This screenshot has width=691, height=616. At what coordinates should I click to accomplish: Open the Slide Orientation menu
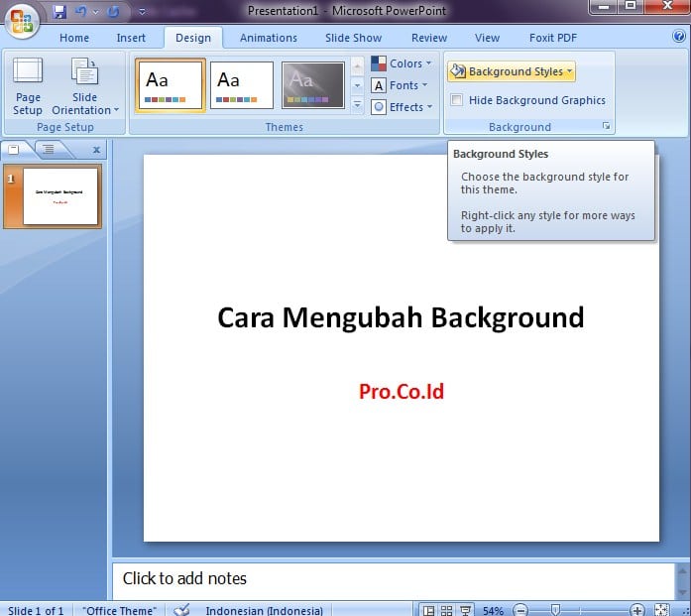pos(85,86)
